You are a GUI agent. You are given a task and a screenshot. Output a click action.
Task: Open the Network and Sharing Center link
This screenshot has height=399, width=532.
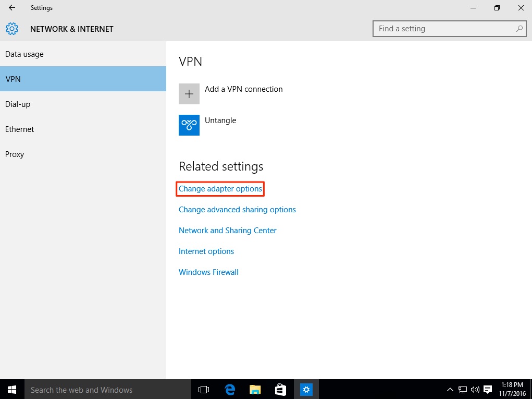pyautogui.click(x=227, y=231)
